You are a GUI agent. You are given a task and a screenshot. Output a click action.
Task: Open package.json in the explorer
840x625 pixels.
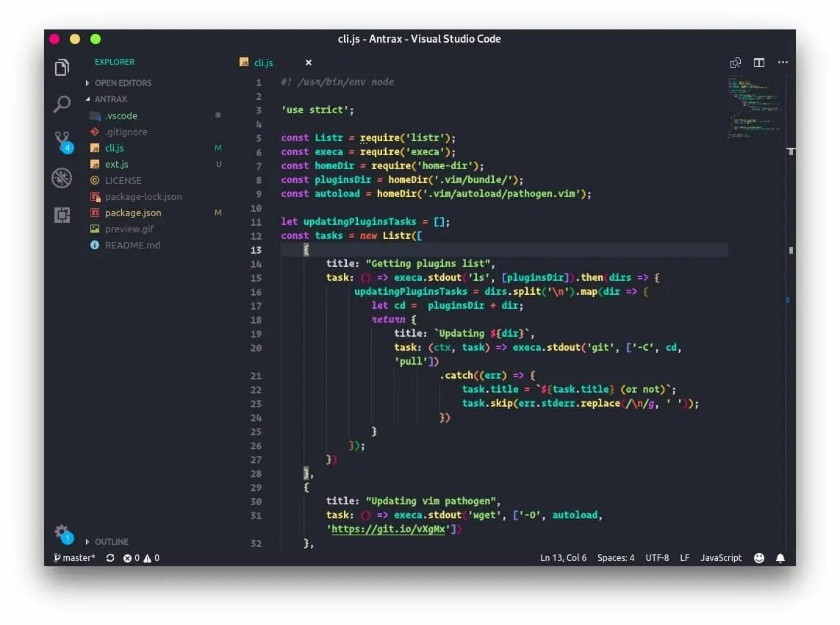point(133,213)
